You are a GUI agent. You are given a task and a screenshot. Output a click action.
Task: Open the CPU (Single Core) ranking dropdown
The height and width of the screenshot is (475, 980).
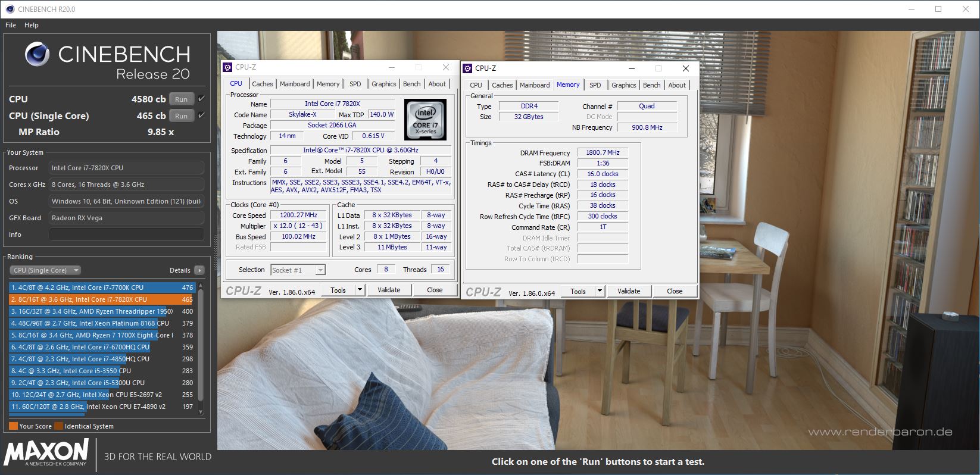45,270
